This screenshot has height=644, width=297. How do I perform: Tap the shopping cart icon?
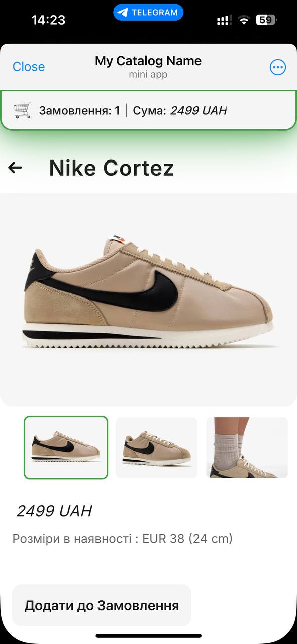coord(22,110)
